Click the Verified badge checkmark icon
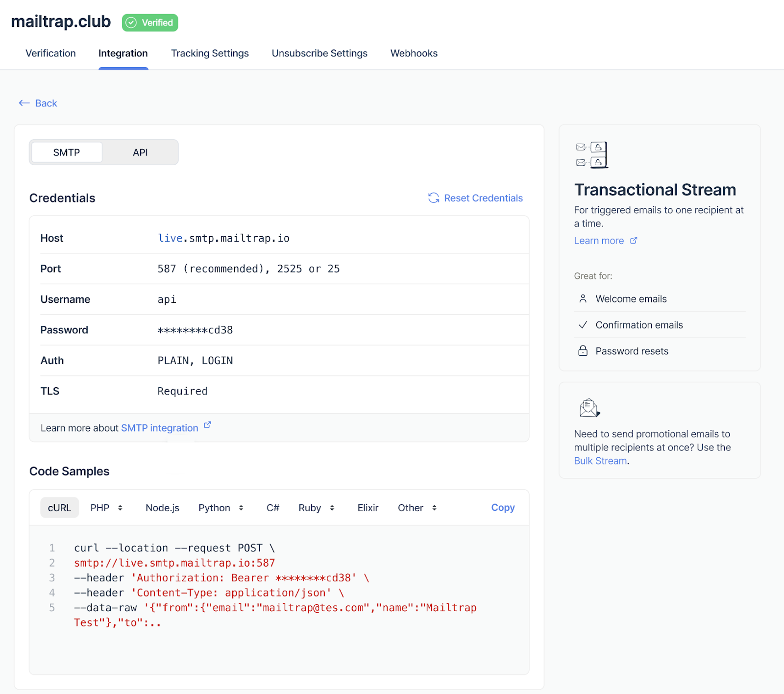This screenshot has width=784, height=694. pos(130,22)
